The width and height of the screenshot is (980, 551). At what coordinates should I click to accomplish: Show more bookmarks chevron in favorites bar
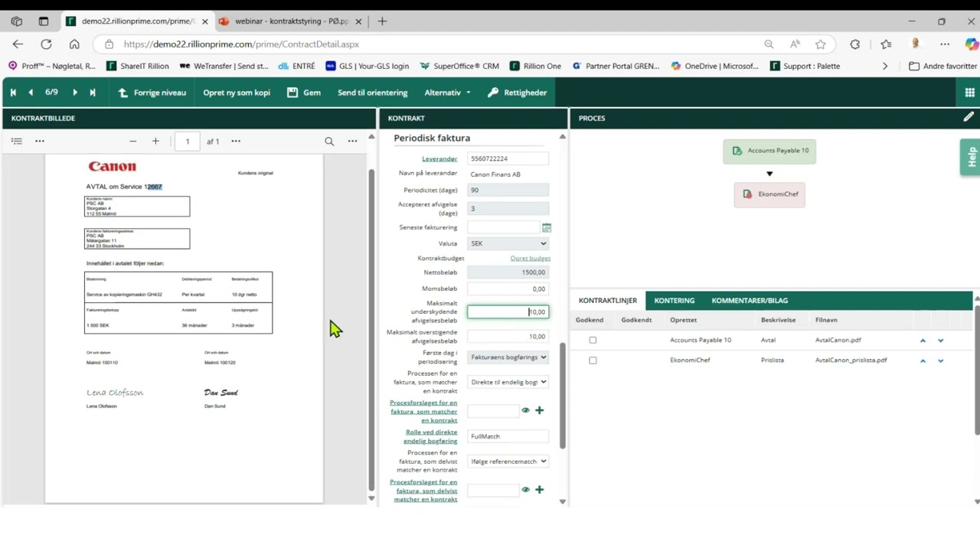[x=885, y=67]
